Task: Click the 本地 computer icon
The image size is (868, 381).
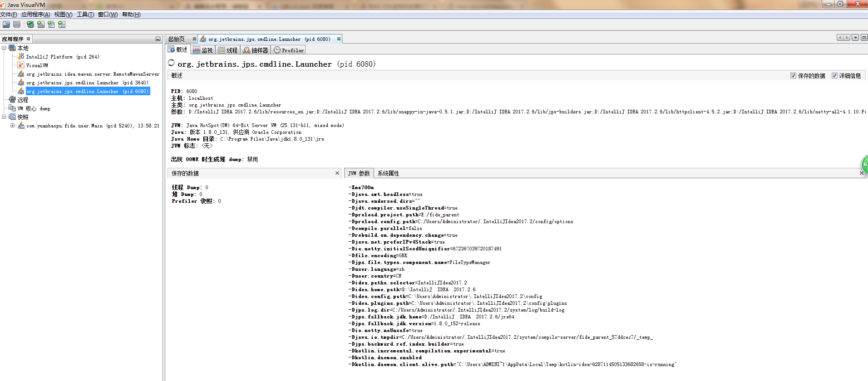Action: point(12,48)
